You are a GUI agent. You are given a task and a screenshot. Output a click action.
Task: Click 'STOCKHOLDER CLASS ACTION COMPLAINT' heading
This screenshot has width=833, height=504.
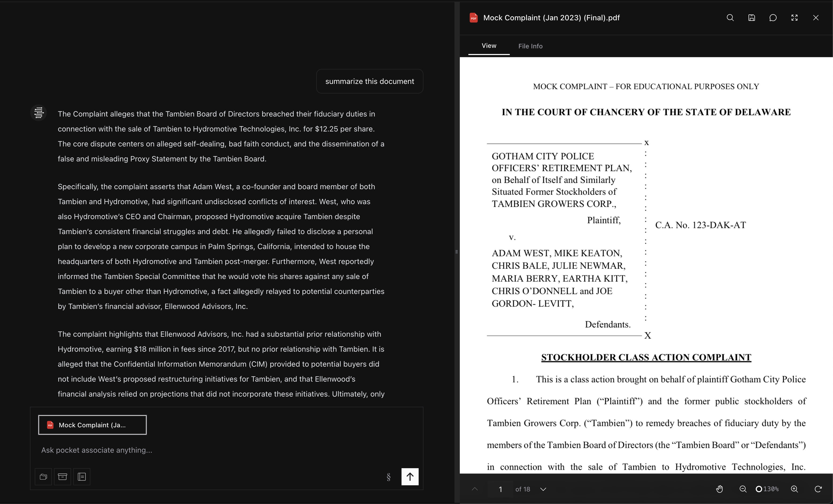coord(646,357)
